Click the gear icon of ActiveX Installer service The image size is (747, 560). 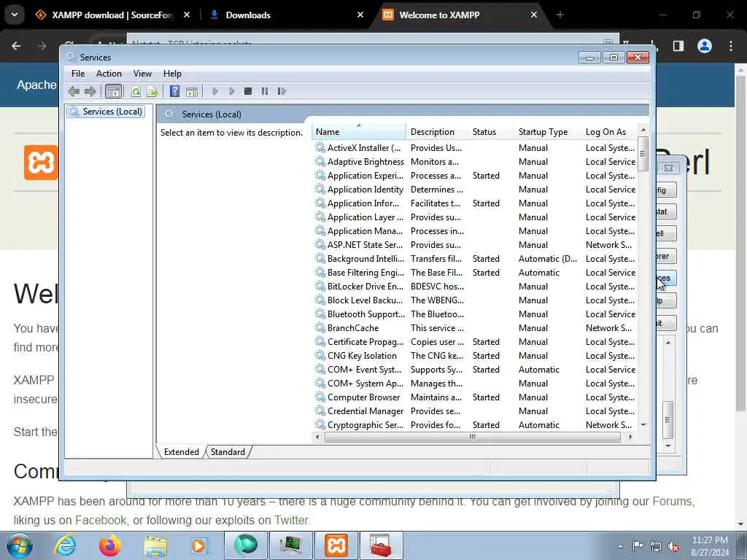pos(320,147)
